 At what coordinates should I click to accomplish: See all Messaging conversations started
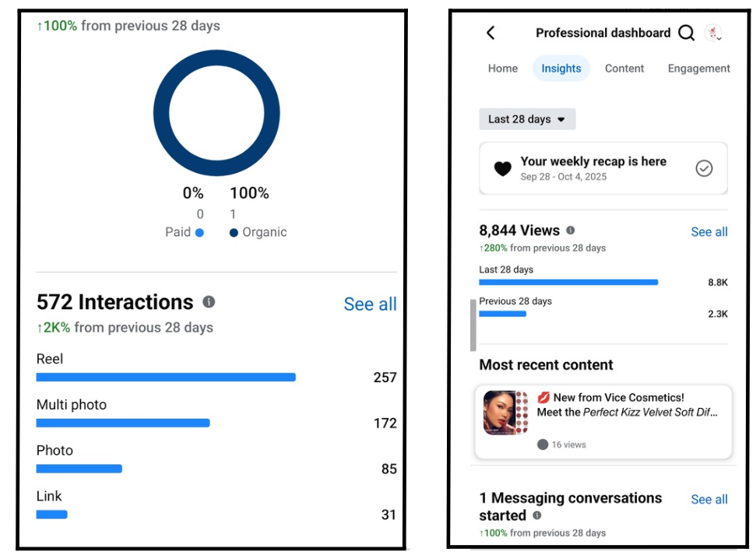coord(709,500)
